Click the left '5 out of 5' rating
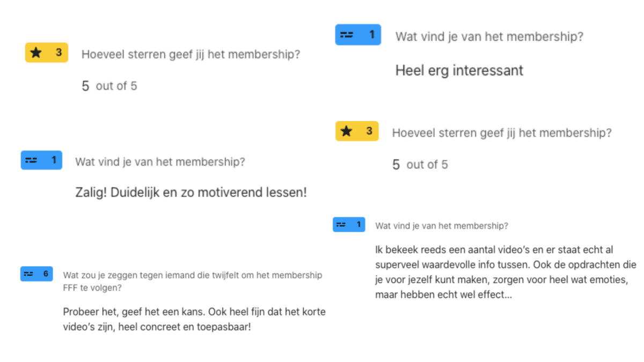Screen dimensions: 644x362 tap(109, 86)
